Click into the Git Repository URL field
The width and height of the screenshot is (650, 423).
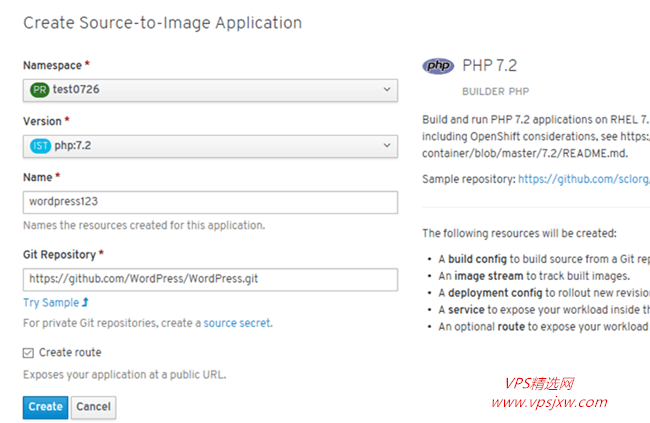[x=210, y=279]
